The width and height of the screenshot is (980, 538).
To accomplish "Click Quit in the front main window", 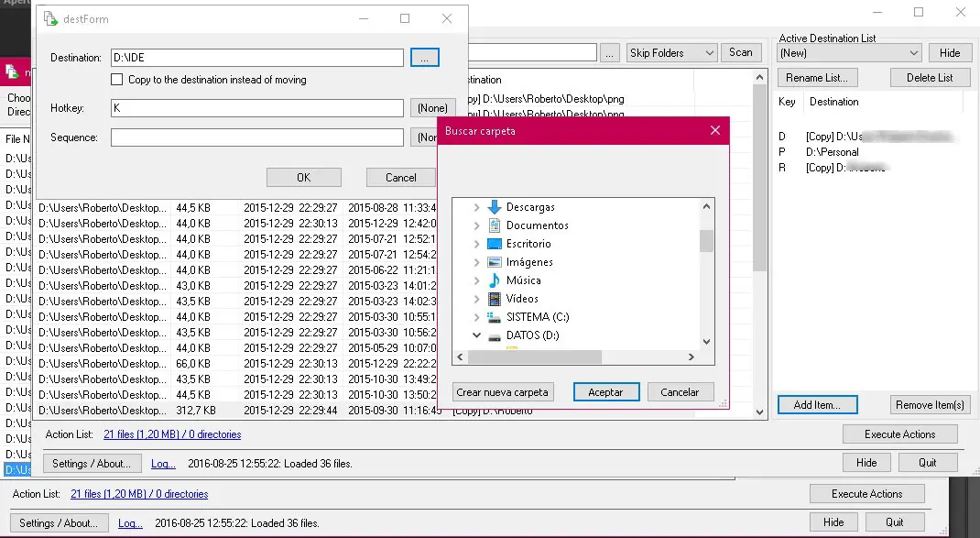I will pyautogui.click(x=928, y=463).
